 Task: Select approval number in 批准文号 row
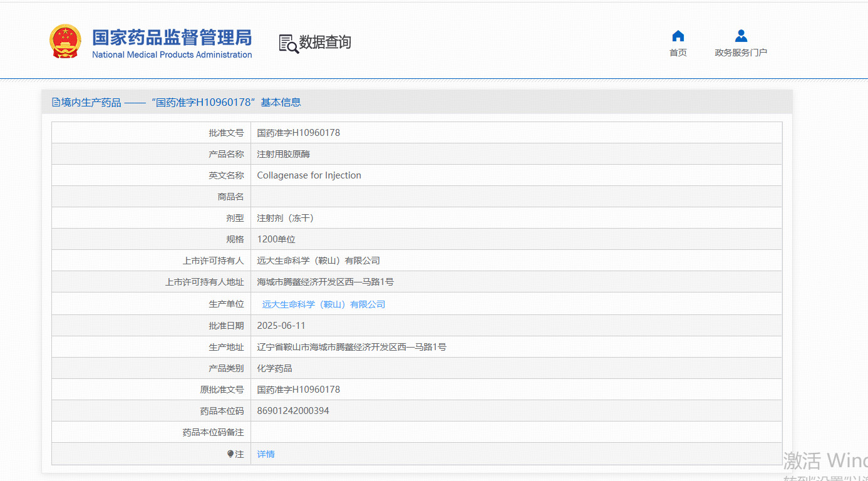(298, 133)
